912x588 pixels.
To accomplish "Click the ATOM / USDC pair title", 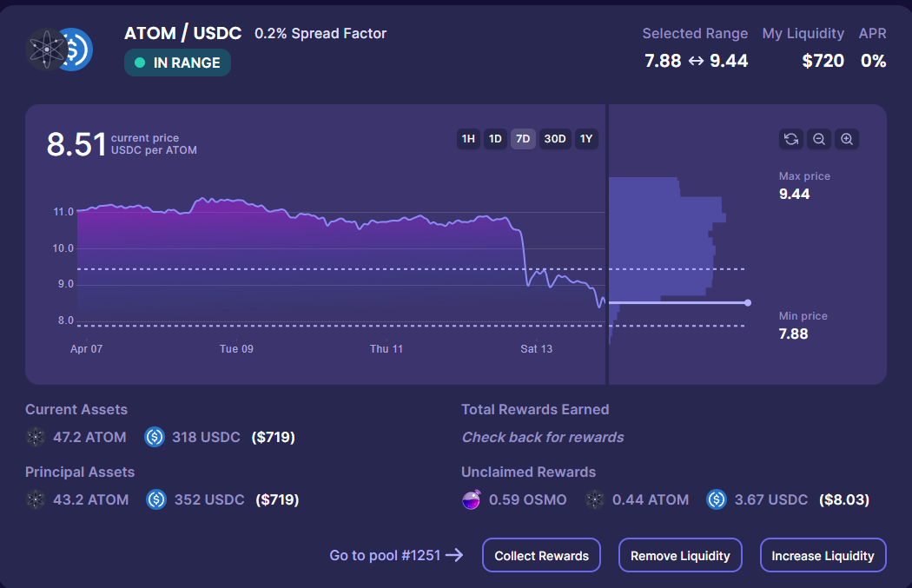I will (182, 33).
